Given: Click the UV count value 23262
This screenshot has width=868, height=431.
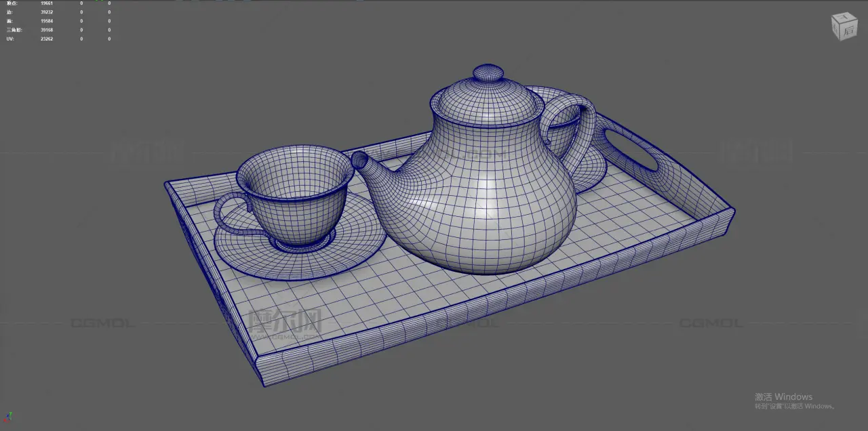Looking at the screenshot, I should [x=47, y=39].
